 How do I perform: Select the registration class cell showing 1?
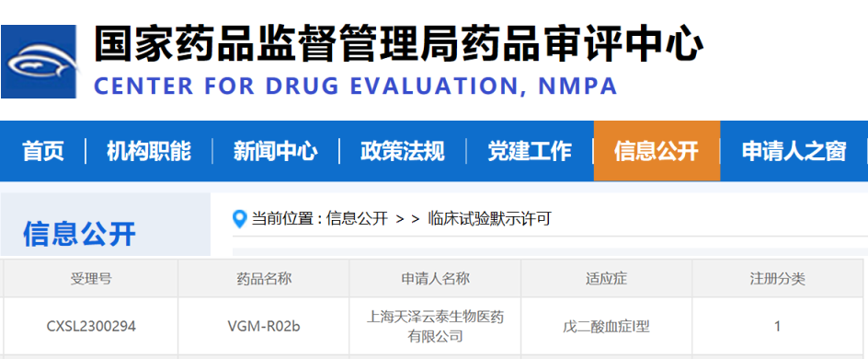(777, 326)
